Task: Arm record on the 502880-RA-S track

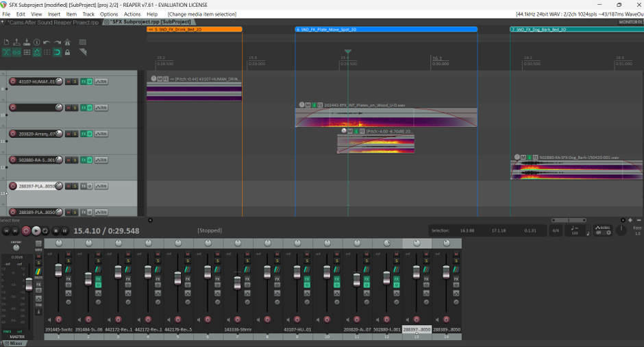Action: click(13, 160)
